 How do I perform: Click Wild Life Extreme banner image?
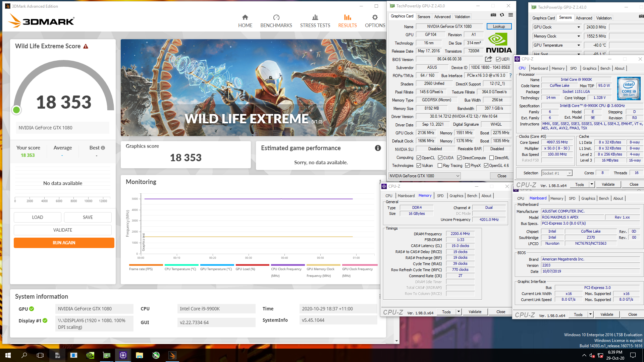pyautogui.click(x=253, y=88)
